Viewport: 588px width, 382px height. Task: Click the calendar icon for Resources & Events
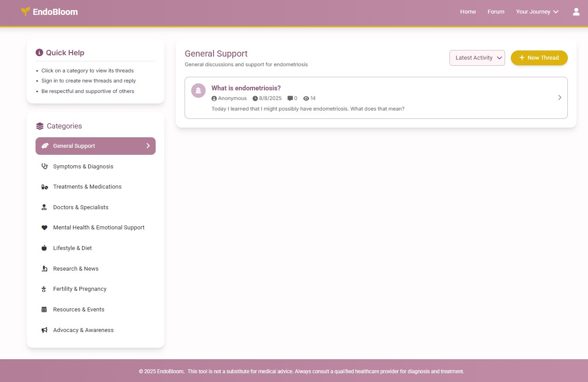point(44,310)
